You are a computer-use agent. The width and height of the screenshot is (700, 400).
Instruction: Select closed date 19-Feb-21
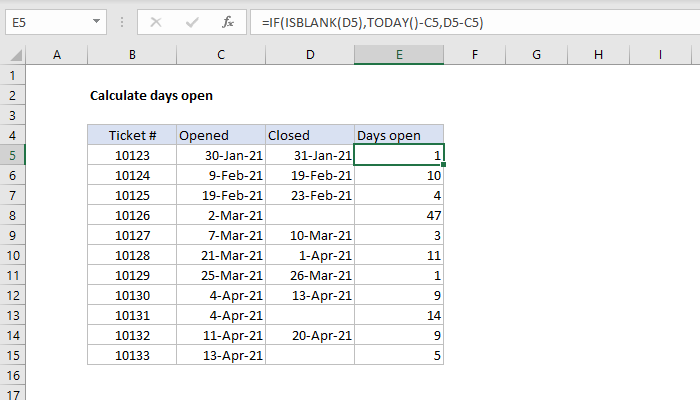[310, 175]
